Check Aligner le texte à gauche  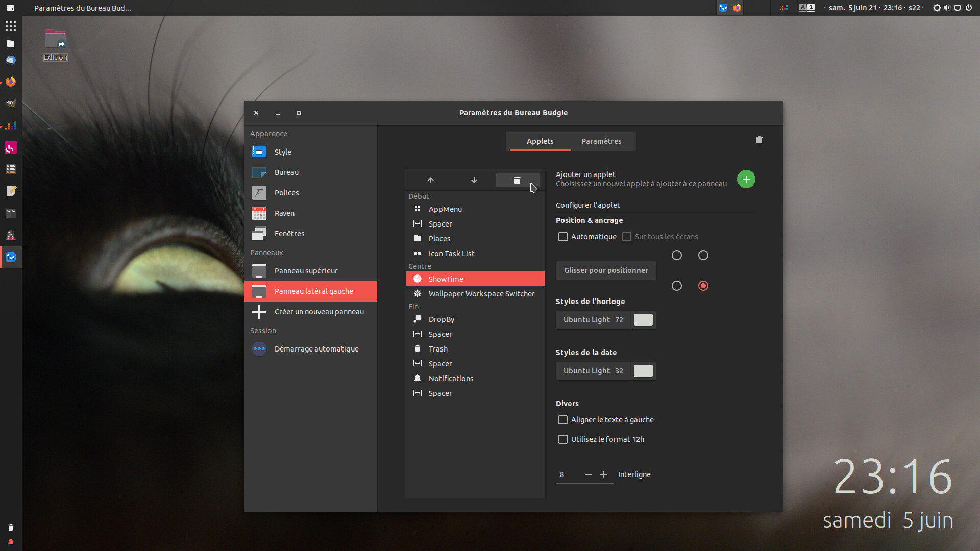click(562, 420)
